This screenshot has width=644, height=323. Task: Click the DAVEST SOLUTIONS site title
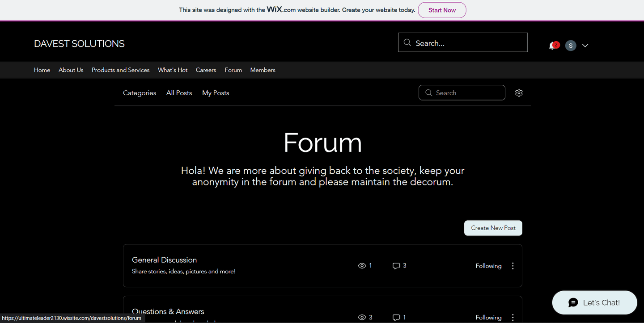tap(79, 44)
